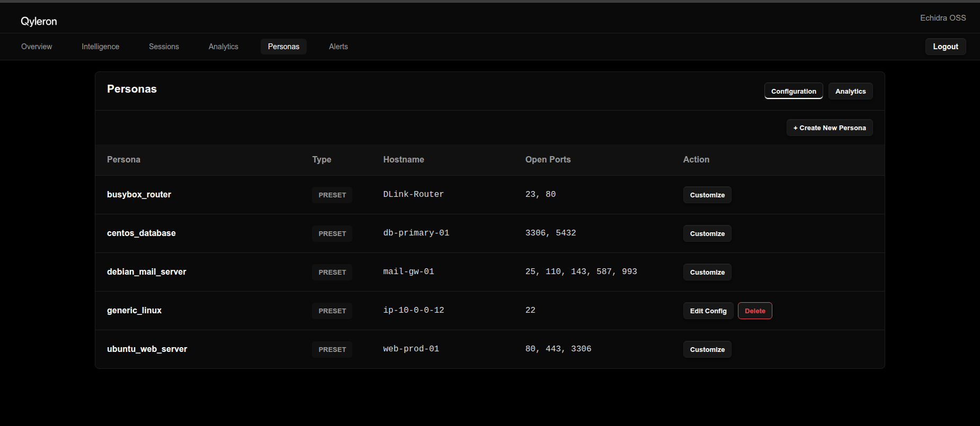Click the mail-gw-01 hostname
Screen dimensions: 980x426
408,271
